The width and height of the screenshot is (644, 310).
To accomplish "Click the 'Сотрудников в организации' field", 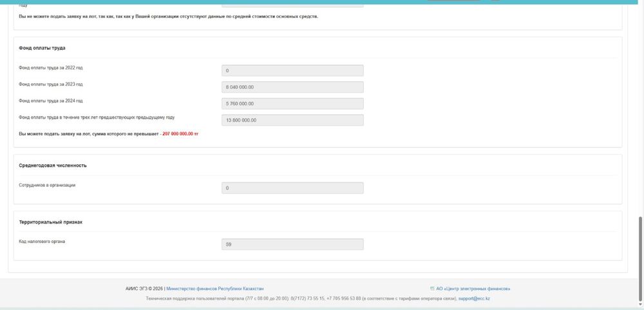I will pos(292,188).
